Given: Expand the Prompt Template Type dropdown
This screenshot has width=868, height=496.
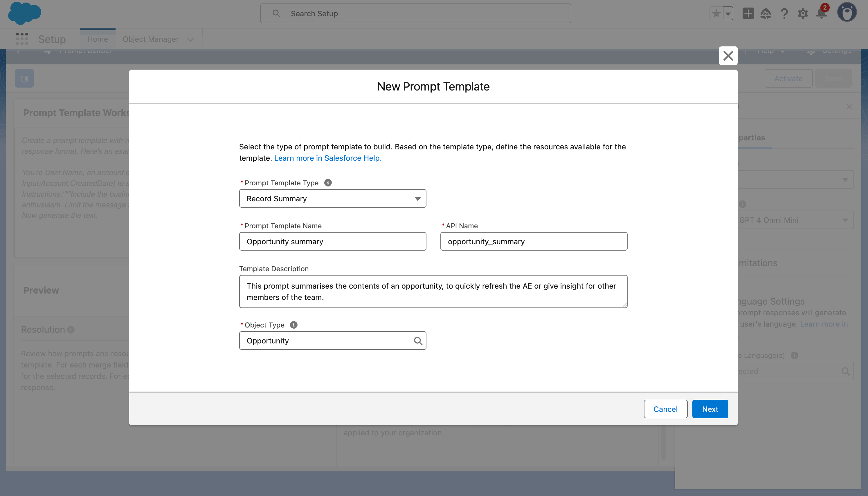Looking at the screenshot, I should pyautogui.click(x=332, y=199).
